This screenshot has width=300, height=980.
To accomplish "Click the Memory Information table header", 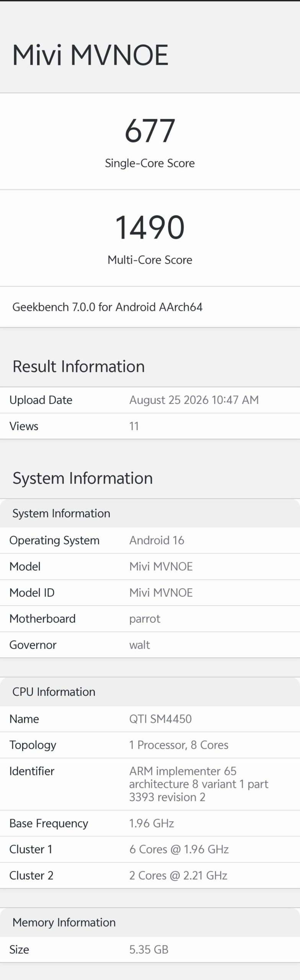I will pyautogui.click(x=64, y=923).
